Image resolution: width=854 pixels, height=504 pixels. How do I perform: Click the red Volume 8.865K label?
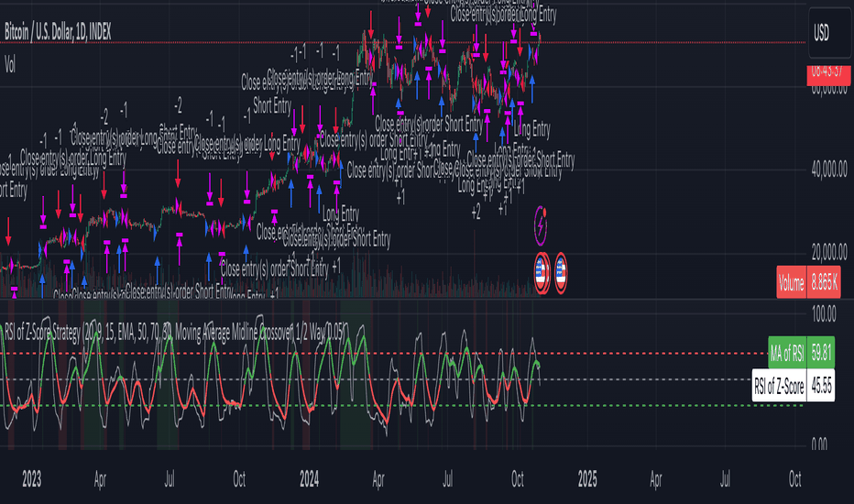pyautogui.click(x=808, y=282)
